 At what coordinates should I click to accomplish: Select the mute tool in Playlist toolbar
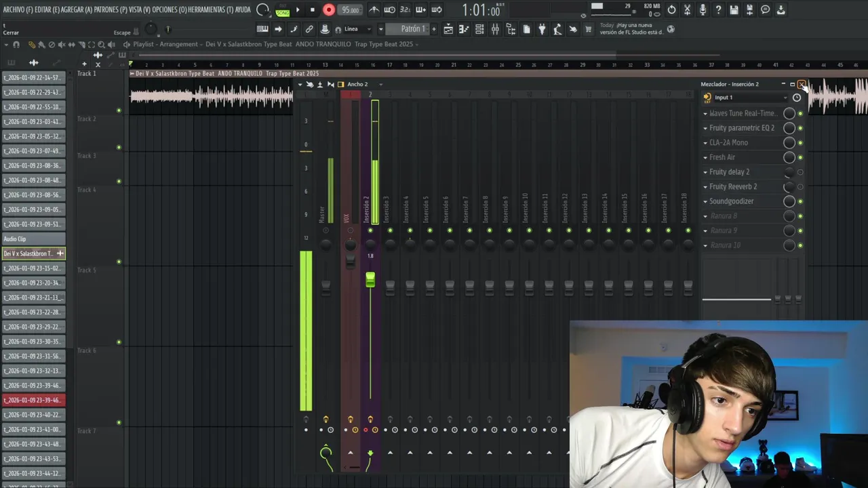click(x=62, y=45)
